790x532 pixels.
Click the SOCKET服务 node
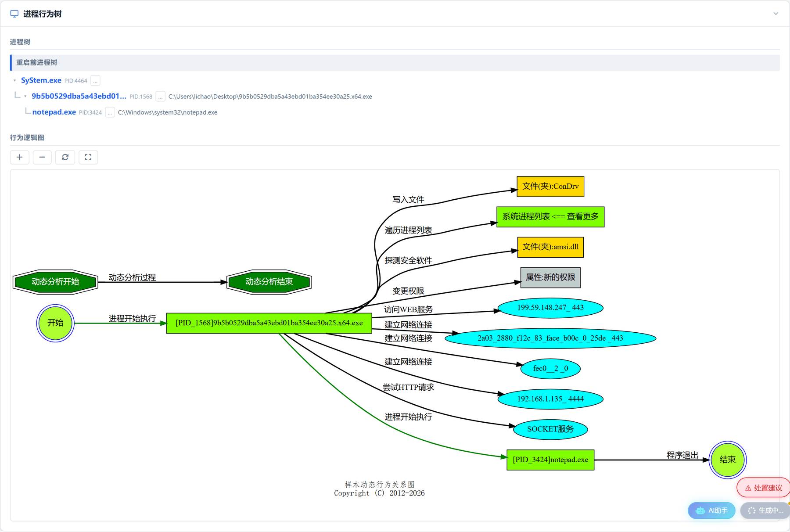pyautogui.click(x=550, y=429)
